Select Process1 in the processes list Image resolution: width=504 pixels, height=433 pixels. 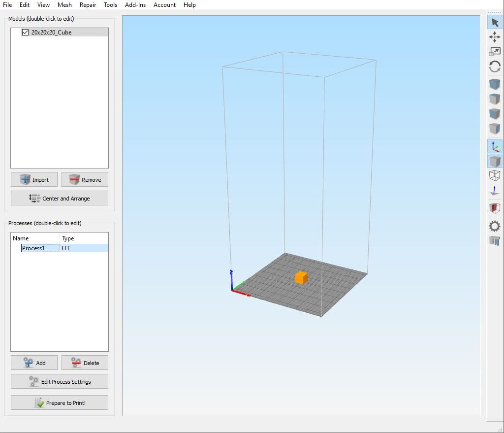tap(33, 248)
